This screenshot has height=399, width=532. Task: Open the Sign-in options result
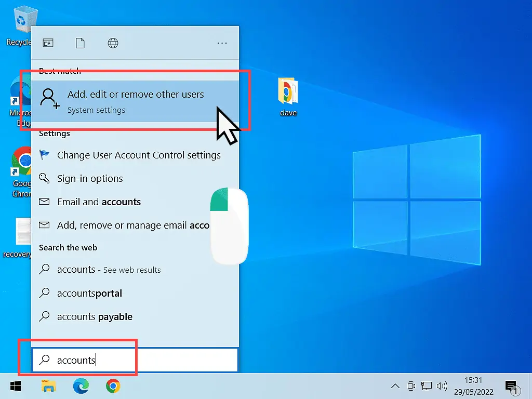tap(89, 178)
